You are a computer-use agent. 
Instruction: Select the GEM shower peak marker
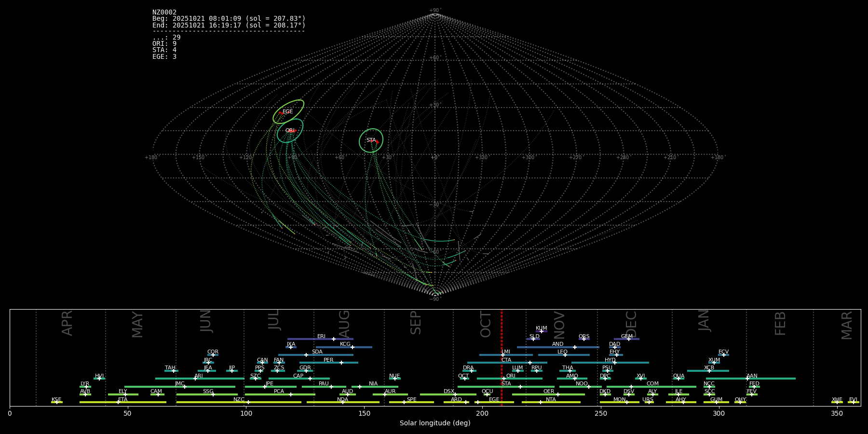tap(629, 339)
